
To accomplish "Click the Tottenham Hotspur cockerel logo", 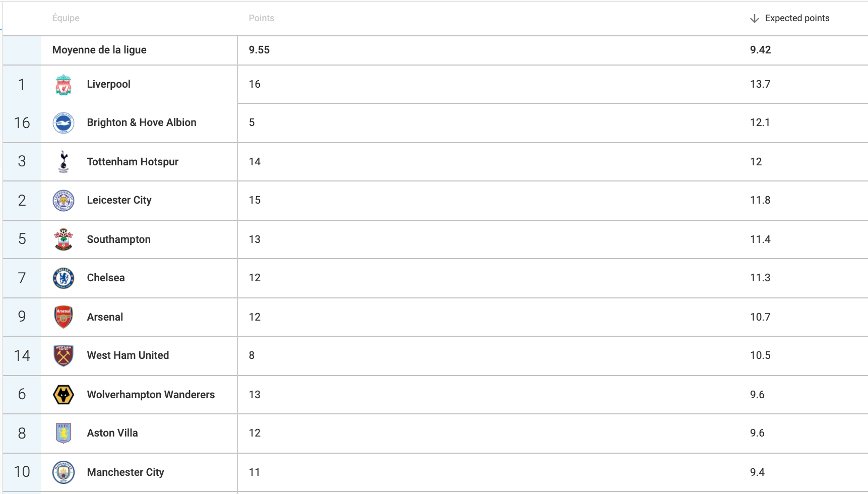I will click(64, 162).
